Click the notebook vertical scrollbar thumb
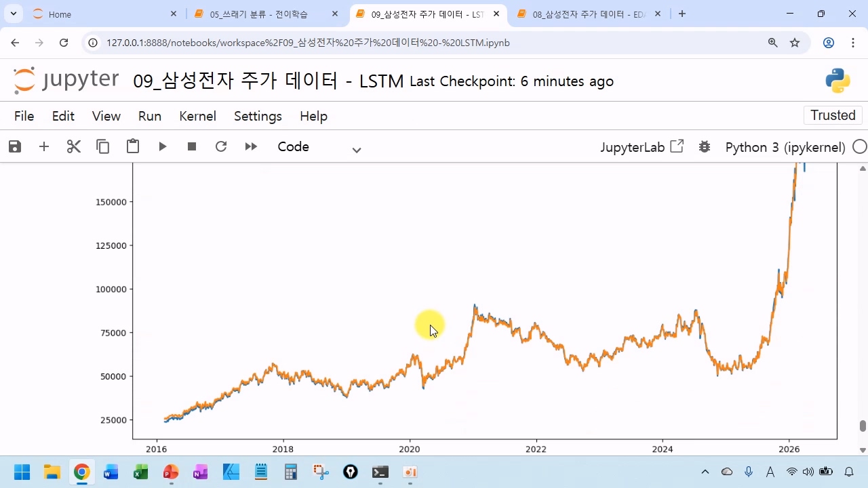This screenshot has width=868, height=488. (x=863, y=426)
